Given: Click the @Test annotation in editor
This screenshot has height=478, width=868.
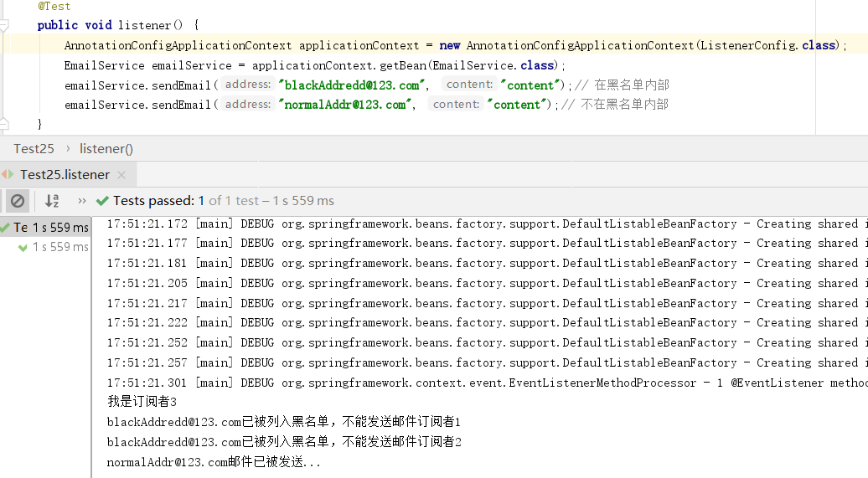Looking at the screenshot, I should point(54,6).
